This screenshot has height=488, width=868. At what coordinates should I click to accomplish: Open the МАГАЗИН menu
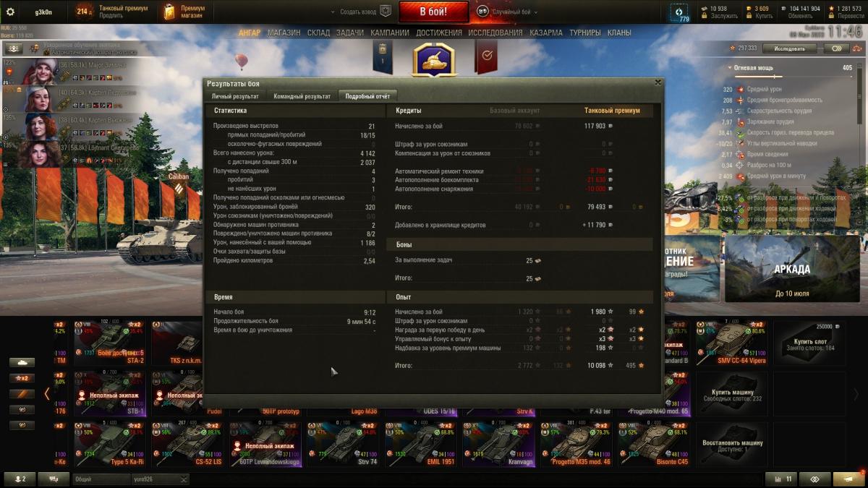click(x=284, y=33)
